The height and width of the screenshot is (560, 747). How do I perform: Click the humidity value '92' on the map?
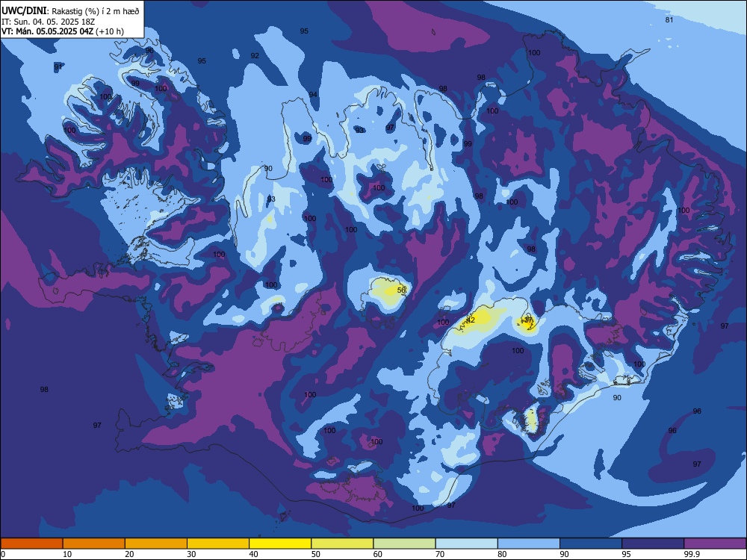tap(255, 56)
